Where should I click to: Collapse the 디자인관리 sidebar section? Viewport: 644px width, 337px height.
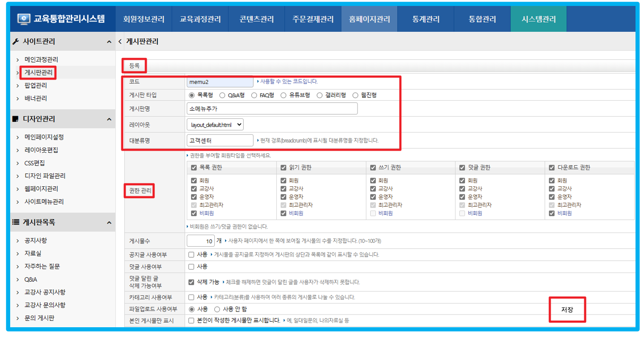pos(109,119)
